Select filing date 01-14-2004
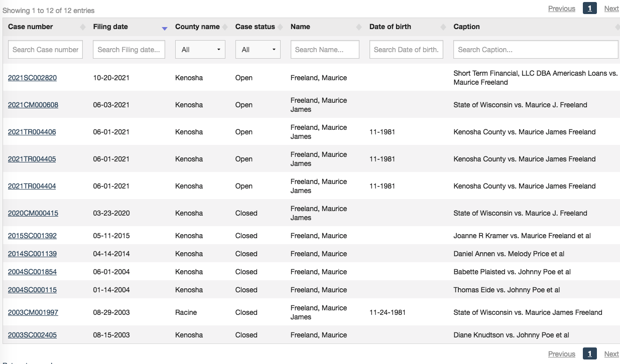This screenshot has height=364, width=620. coord(111,290)
